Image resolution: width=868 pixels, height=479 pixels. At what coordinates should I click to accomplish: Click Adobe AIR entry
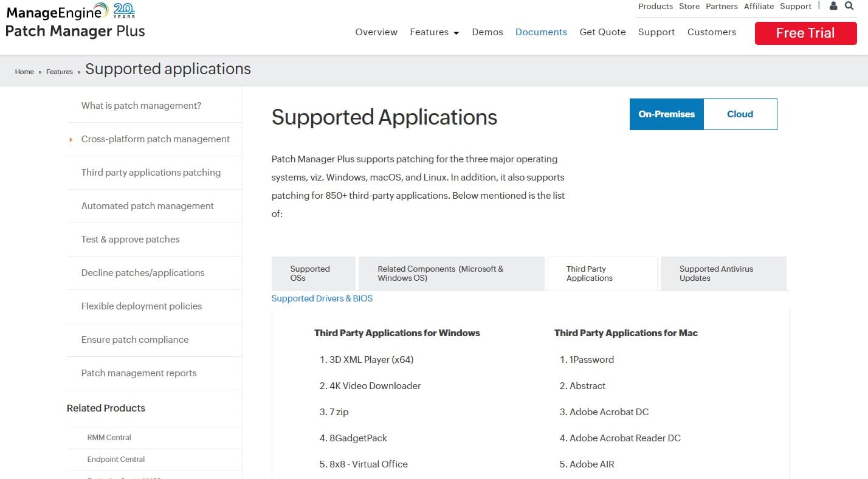click(592, 464)
